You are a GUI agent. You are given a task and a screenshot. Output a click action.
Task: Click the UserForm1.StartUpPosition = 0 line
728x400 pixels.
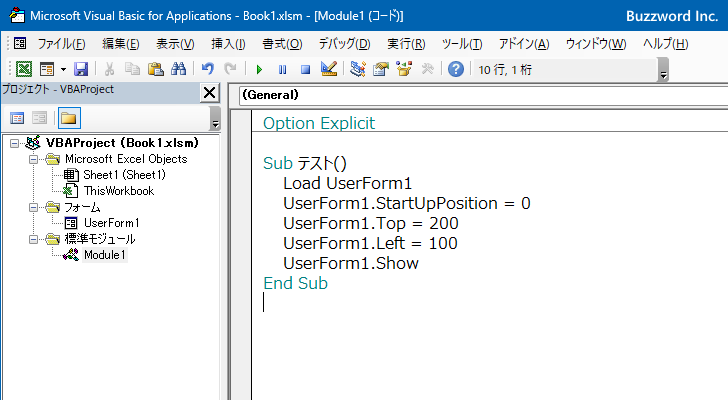coord(407,203)
